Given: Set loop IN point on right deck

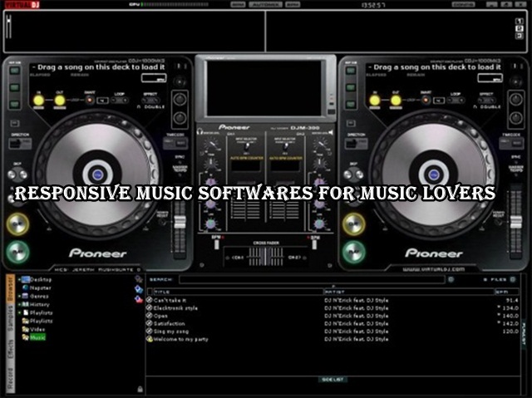Looking at the screenshot, I should (375, 101).
